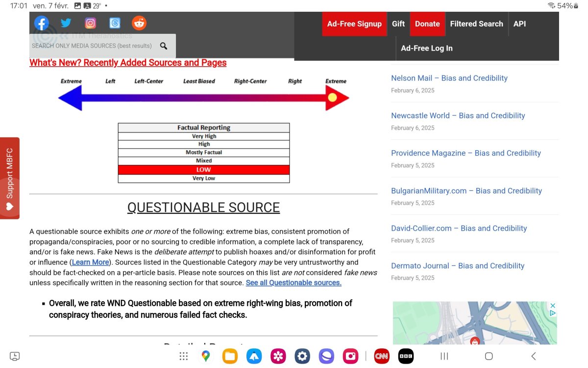Open the Learn More link
Viewport: 588px width, 368px height.
click(90, 263)
